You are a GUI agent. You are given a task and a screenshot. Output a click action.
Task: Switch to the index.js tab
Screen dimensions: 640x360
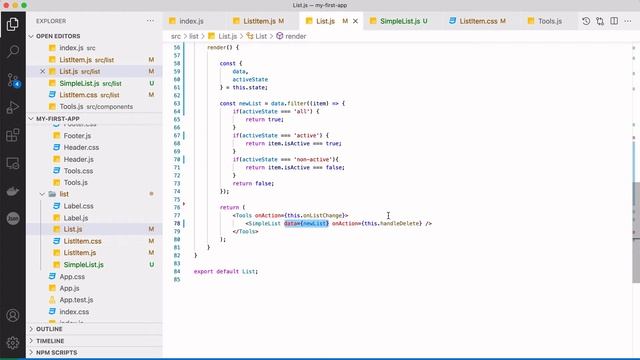click(191, 21)
